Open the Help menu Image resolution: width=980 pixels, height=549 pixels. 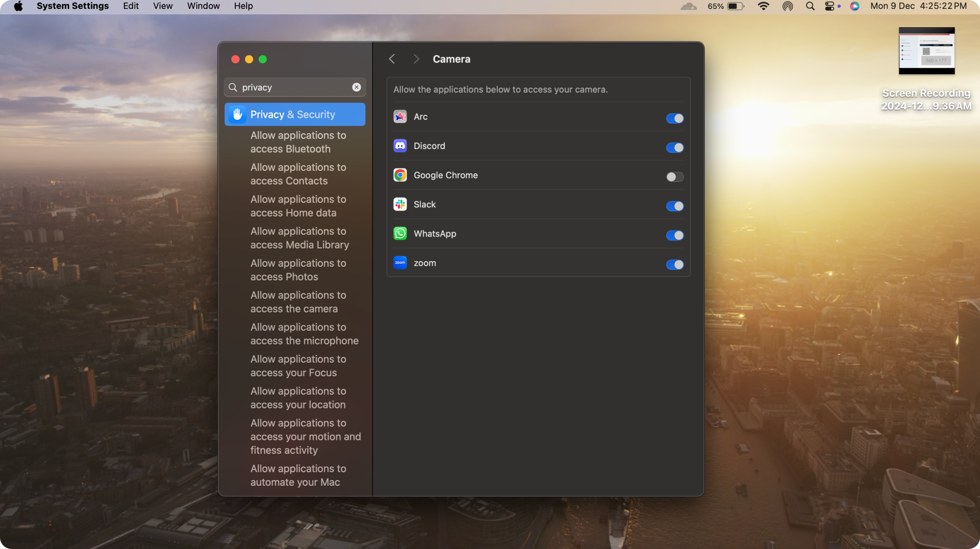[x=243, y=6]
